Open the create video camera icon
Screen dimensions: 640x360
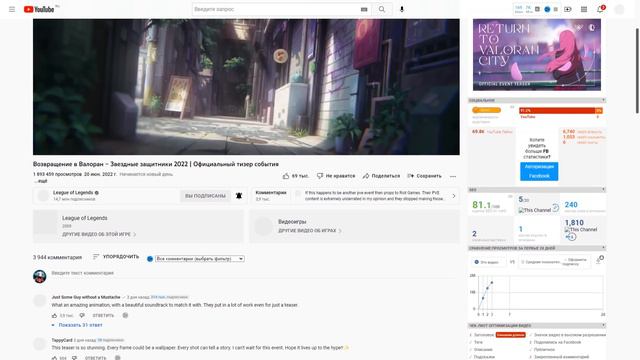(x=568, y=9)
